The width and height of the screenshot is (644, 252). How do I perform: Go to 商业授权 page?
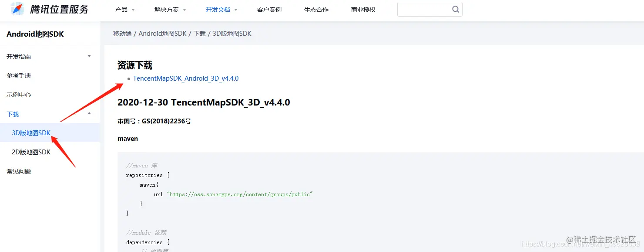[363, 10]
